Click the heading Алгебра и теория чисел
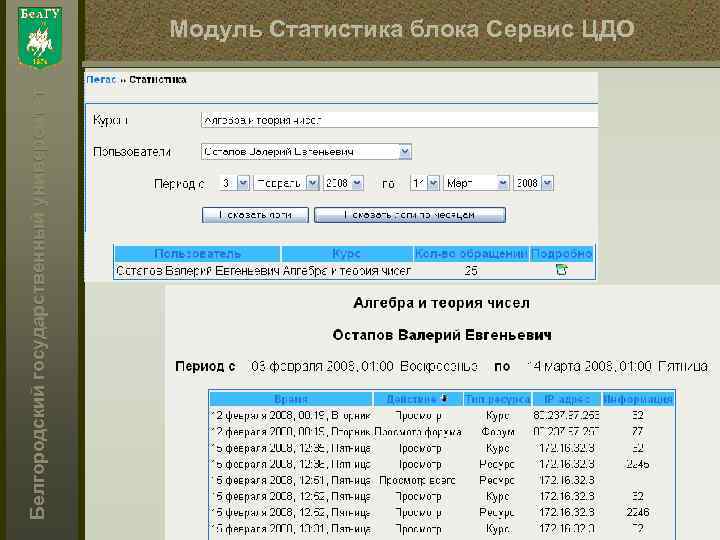This screenshot has width=720, height=540. tap(441, 303)
